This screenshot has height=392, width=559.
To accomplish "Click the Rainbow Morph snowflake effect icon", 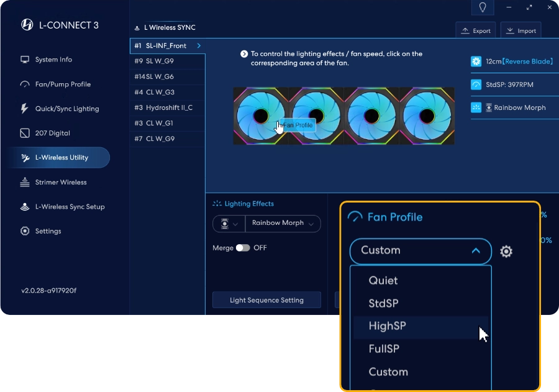I will point(476,107).
